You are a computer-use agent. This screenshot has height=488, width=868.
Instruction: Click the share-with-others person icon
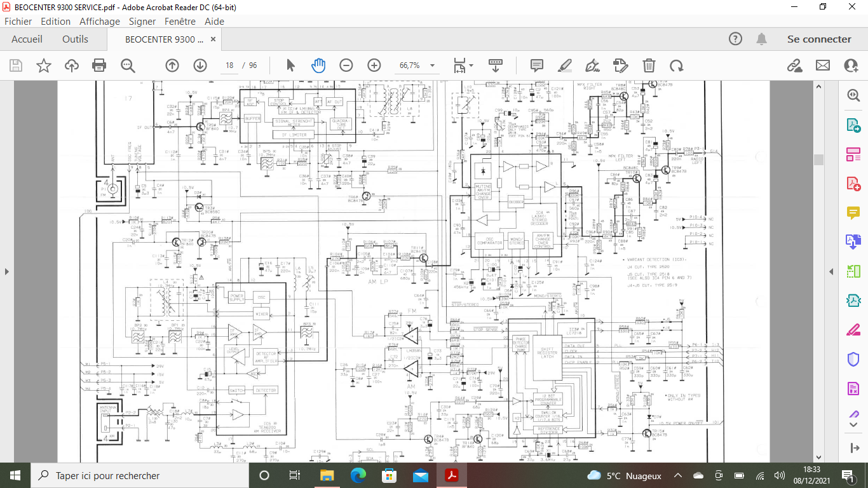tap(851, 65)
